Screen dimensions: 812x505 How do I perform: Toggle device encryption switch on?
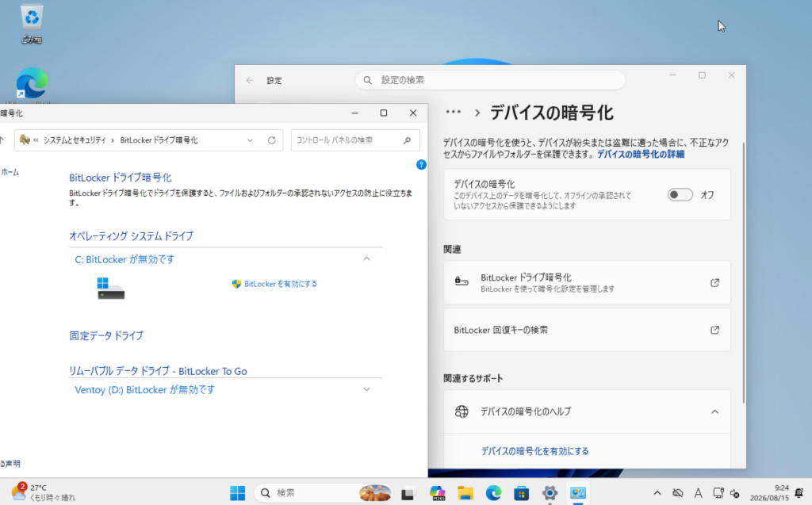[x=680, y=195]
